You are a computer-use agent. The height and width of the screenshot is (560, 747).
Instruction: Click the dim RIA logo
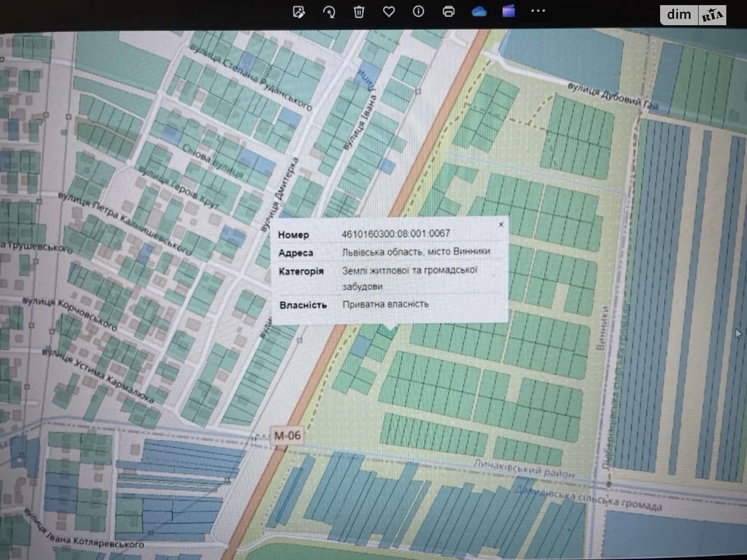point(693,15)
